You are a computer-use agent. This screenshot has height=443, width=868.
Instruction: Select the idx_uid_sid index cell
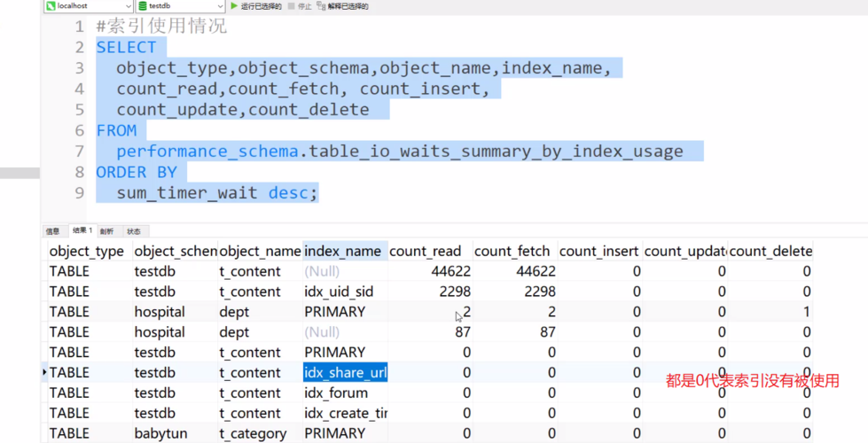(345, 291)
